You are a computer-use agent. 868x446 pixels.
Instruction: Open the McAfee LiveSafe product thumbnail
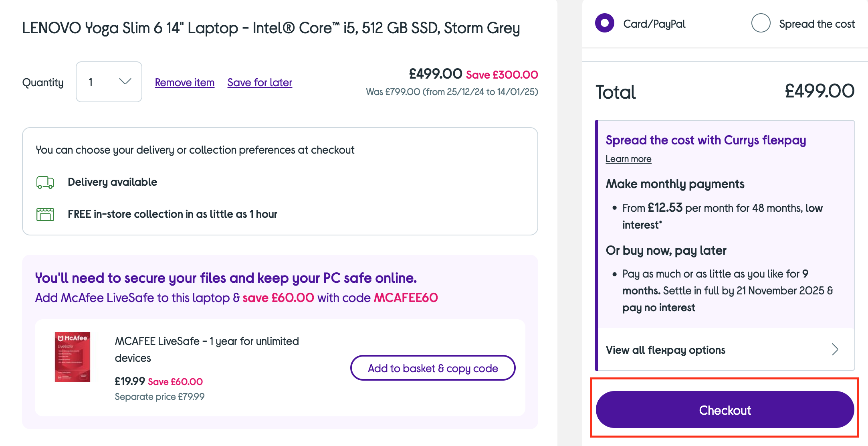[73, 357]
